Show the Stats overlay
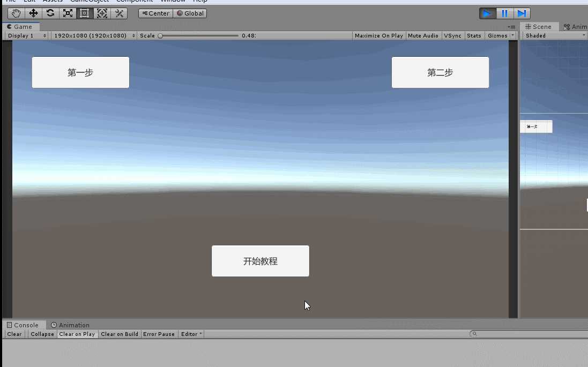The image size is (588, 367). point(474,35)
